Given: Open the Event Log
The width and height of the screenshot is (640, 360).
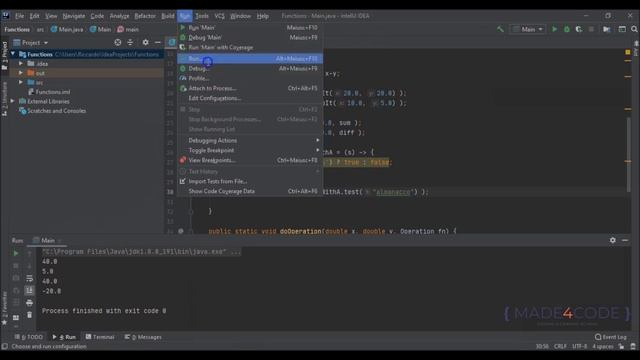Looking at the screenshot, I should tap(611, 337).
